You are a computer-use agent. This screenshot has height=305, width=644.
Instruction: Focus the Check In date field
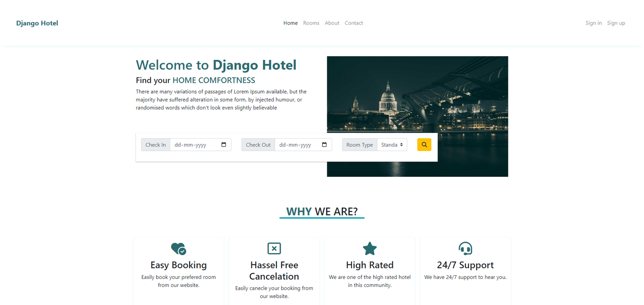tap(200, 145)
